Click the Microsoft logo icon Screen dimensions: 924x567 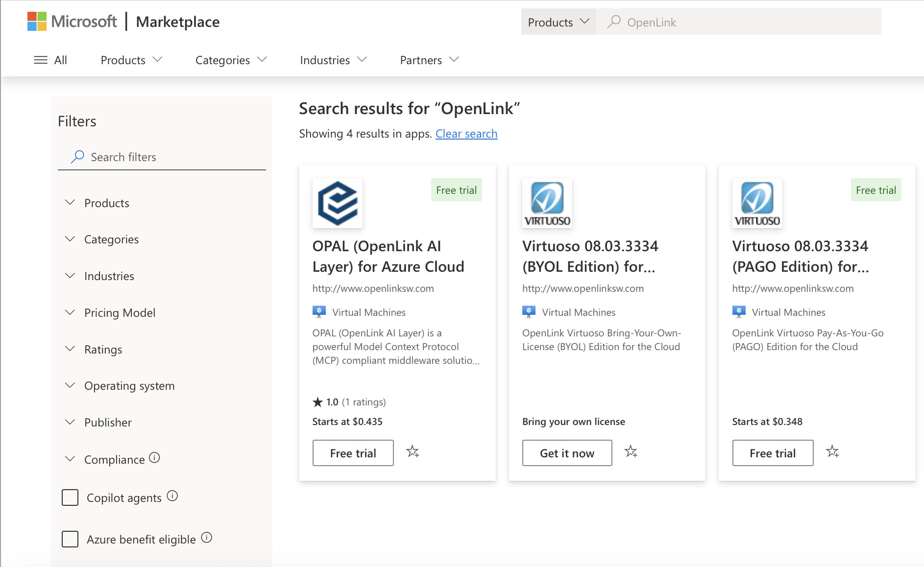point(37,22)
